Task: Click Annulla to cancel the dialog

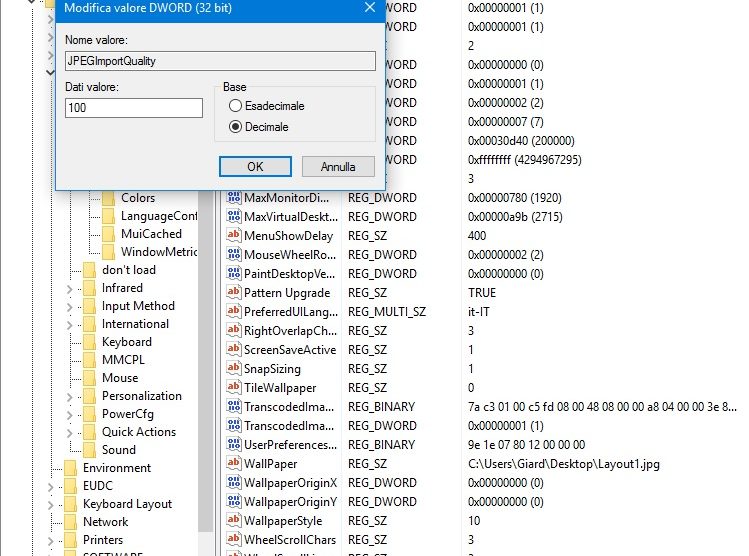Action: [338, 166]
